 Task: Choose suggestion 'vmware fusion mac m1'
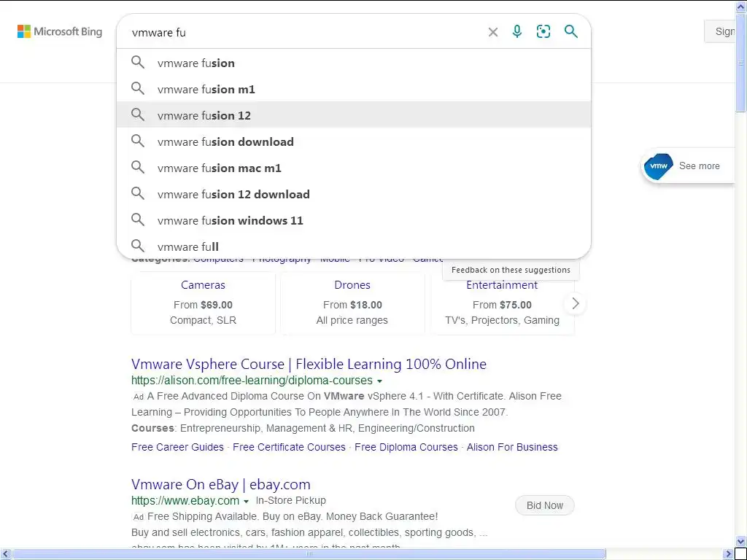pyautogui.click(x=354, y=168)
